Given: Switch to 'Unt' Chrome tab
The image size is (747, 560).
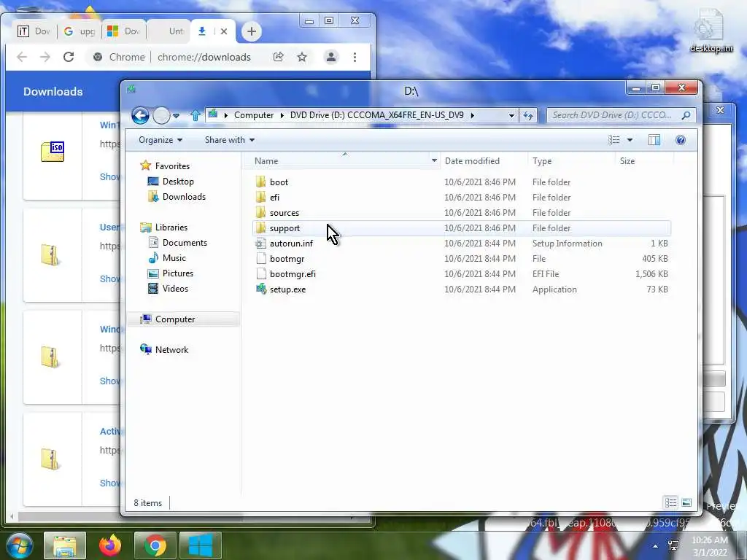Looking at the screenshot, I should 169,31.
